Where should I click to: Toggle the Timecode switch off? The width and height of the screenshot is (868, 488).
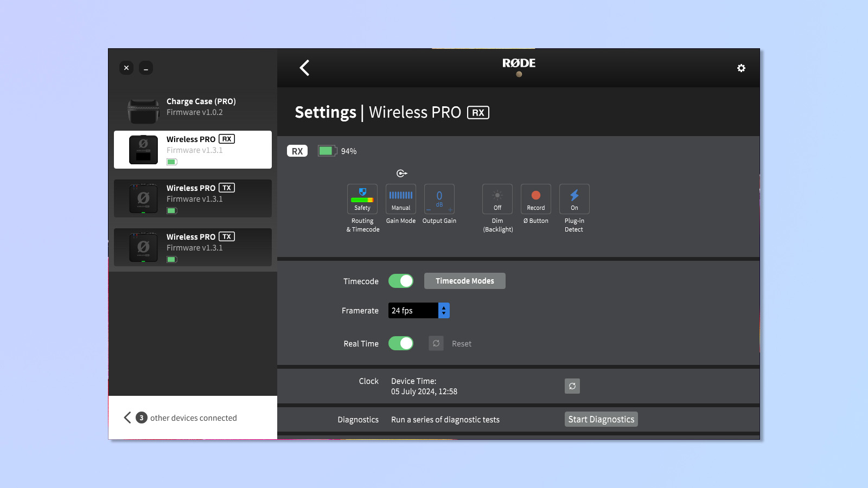400,281
